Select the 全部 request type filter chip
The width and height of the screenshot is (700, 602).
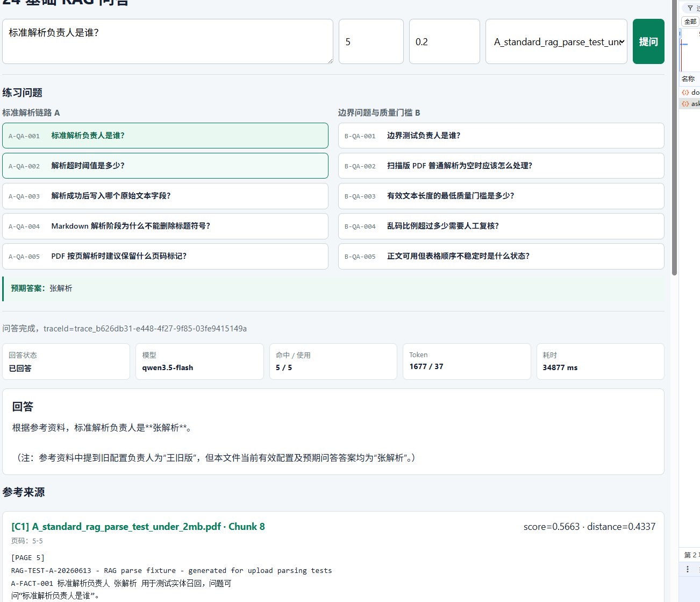point(690,22)
